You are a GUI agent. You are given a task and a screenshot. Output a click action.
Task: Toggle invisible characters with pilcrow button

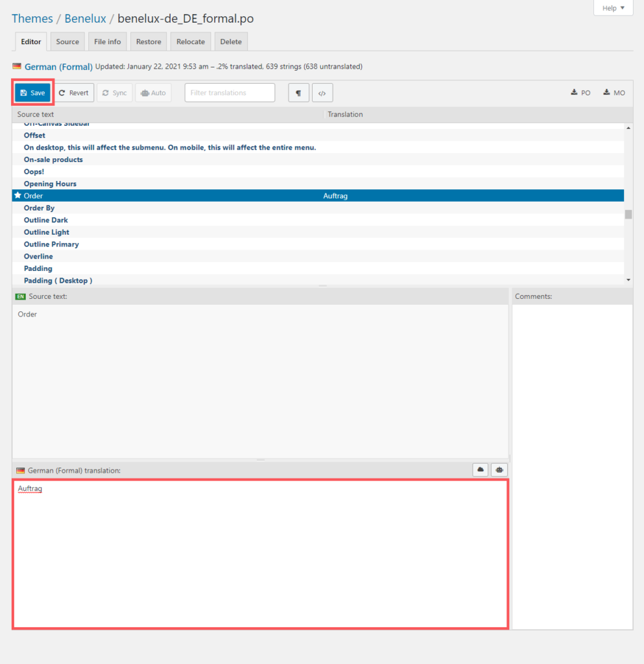298,93
